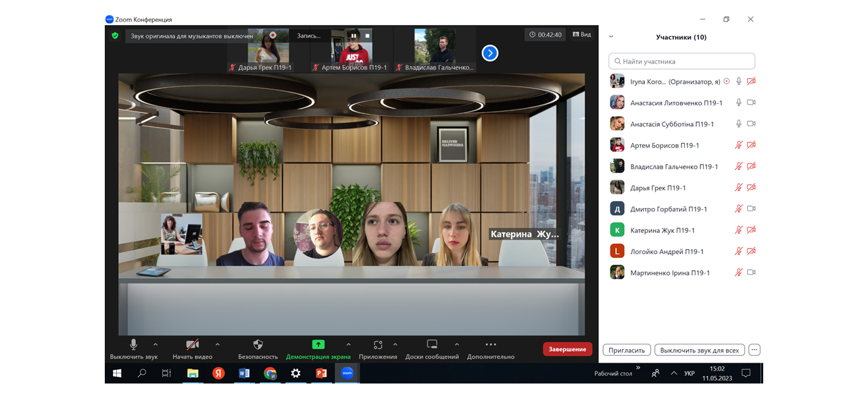Open Windows notification center
This screenshot has width=868, height=397.
pos(746,373)
